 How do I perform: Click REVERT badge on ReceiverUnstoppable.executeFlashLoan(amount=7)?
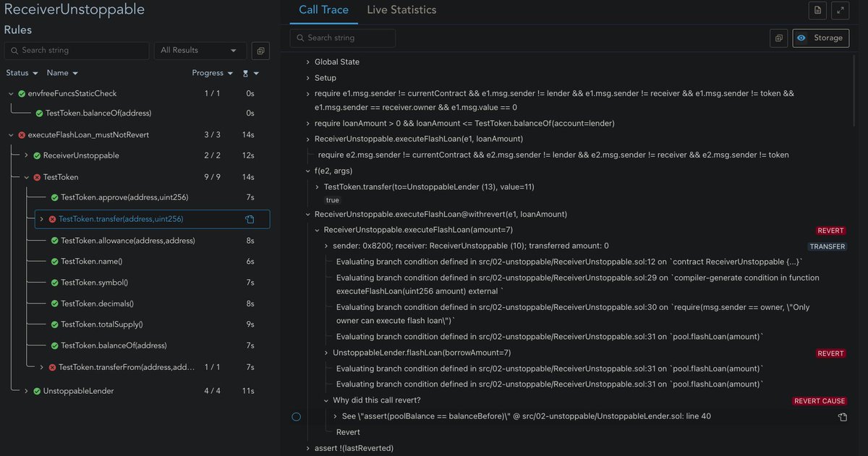point(830,231)
